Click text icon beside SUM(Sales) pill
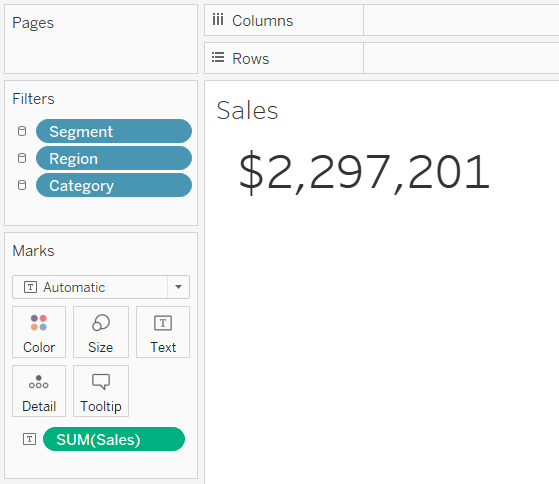Viewport: 559px width, 484px height. [x=29, y=439]
